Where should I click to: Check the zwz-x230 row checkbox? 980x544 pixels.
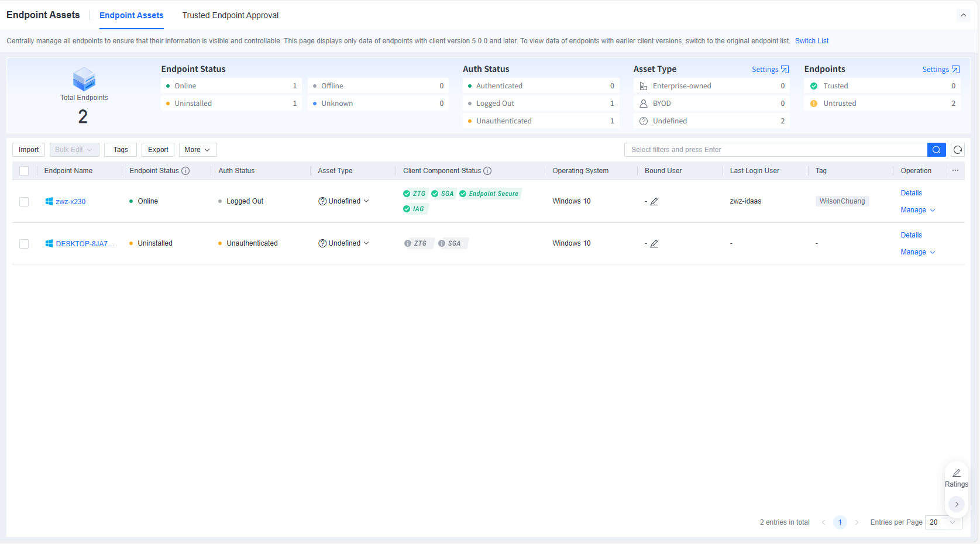(24, 201)
